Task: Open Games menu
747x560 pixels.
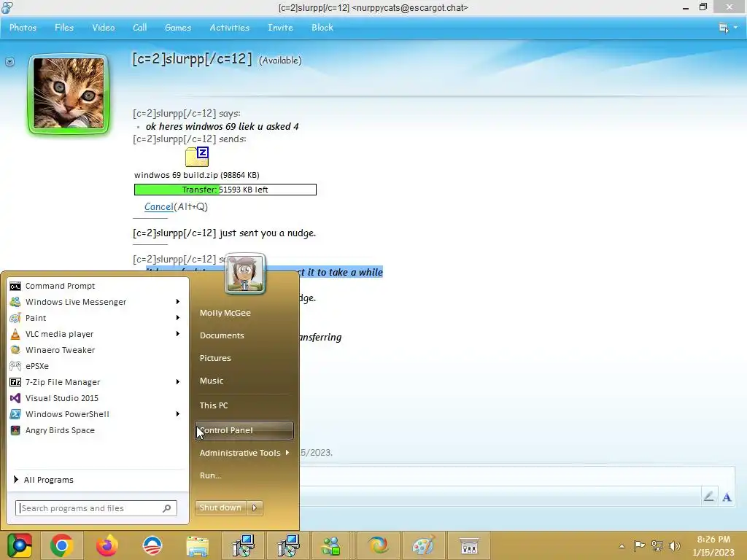Action: [x=178, y=28]
